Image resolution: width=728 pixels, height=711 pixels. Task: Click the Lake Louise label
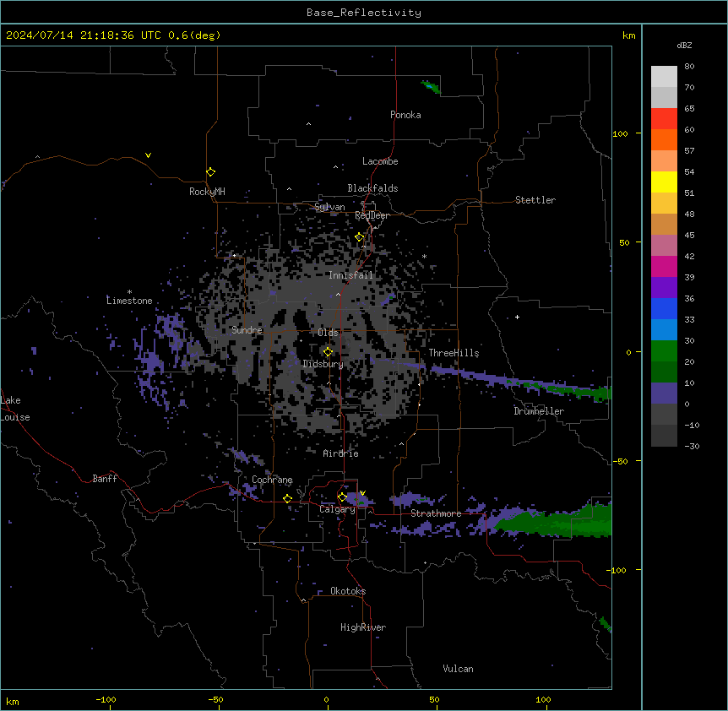(15, 409)
